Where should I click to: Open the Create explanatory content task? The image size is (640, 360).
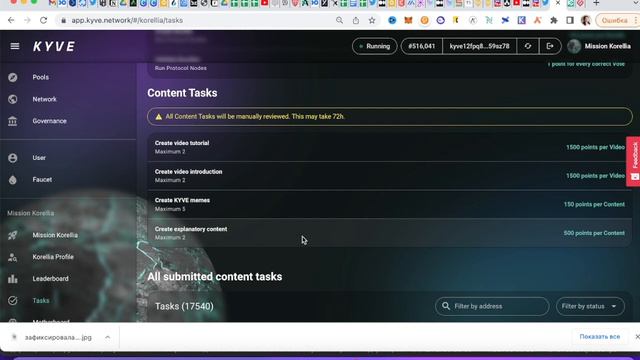pos(389,233)
